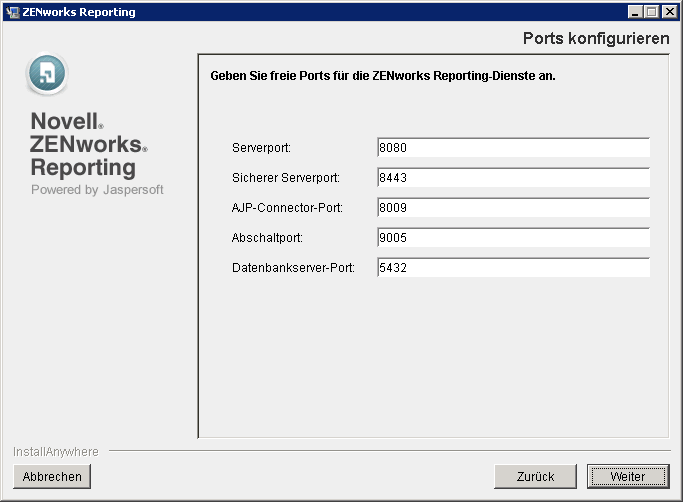683x502 pixels.
Task: Click the InstallAnywhere label
Action: [x=56, y=452]
